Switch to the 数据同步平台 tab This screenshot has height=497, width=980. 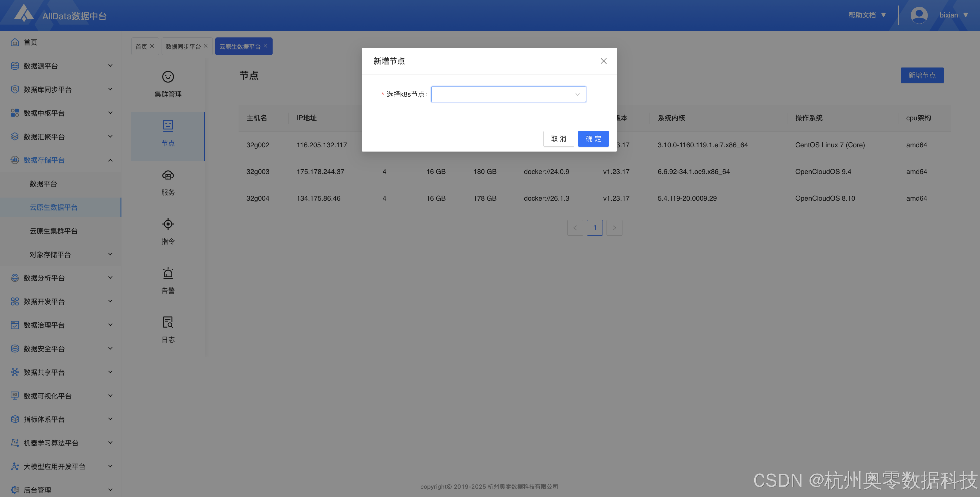coord(183,46)
